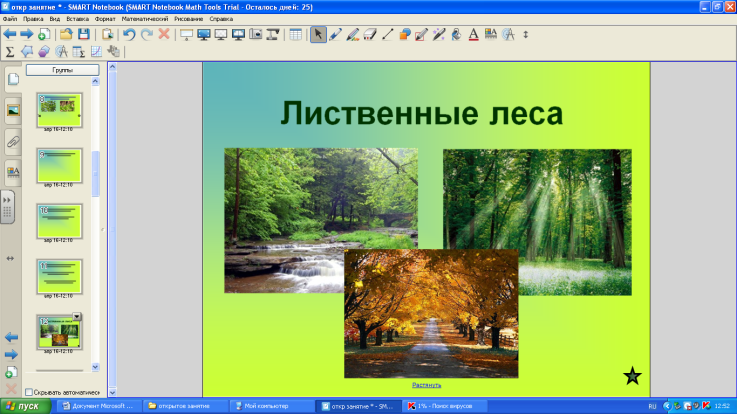
Task: Go to previous page with sidebar blue left arrow
Action: coord(11,337)
